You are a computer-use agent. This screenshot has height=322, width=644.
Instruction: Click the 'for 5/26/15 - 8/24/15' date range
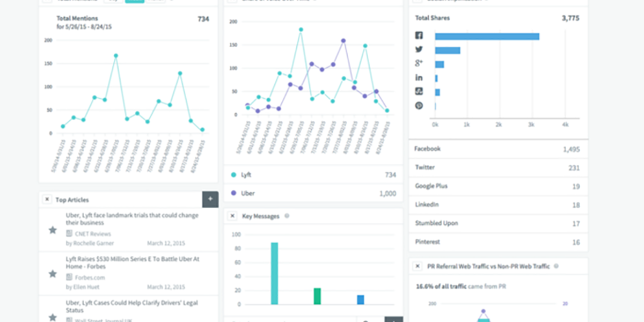point(84,27)
